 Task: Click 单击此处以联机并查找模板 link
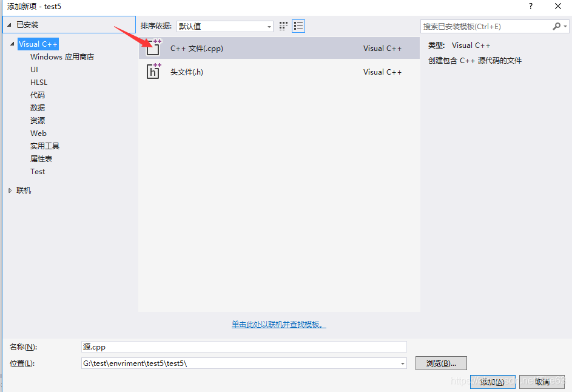point(278,325)
